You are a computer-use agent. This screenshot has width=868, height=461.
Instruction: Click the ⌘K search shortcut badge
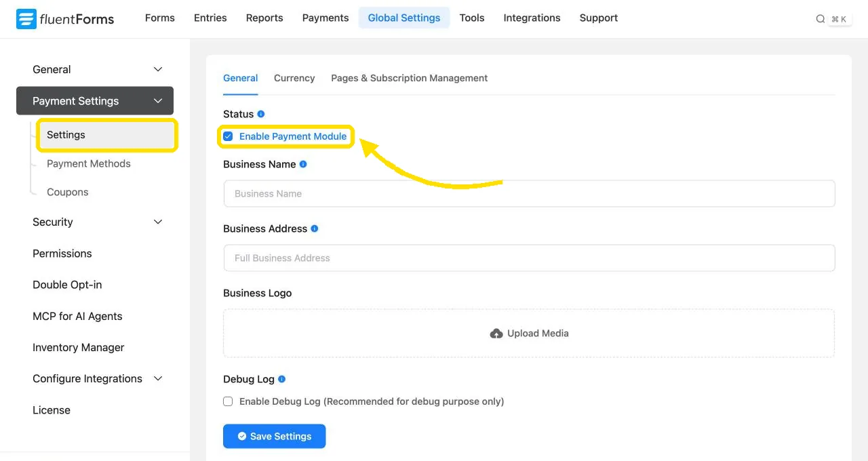click(x=840, y=19)
